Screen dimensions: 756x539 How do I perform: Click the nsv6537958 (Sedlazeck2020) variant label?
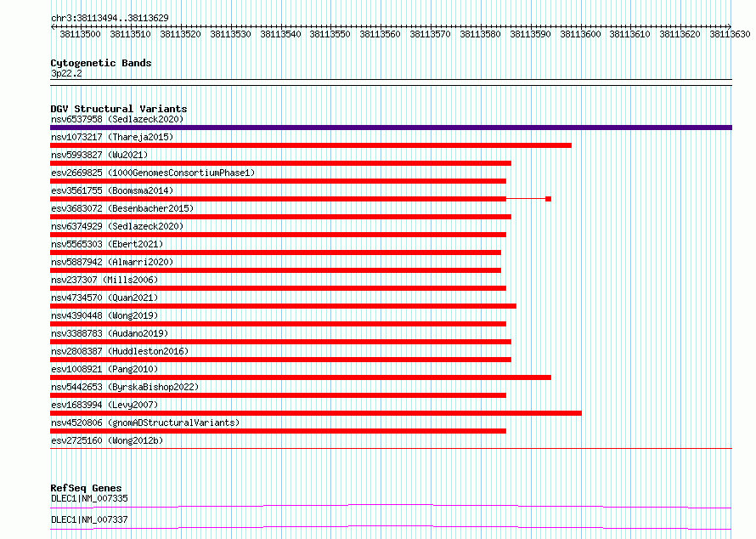point(117,119)
